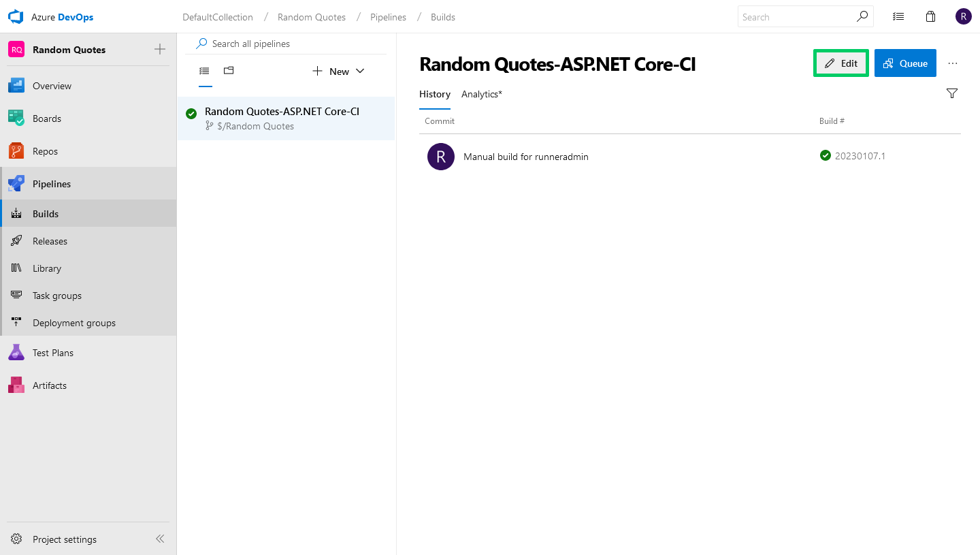Click the Commit column header

tap(440, 121)
